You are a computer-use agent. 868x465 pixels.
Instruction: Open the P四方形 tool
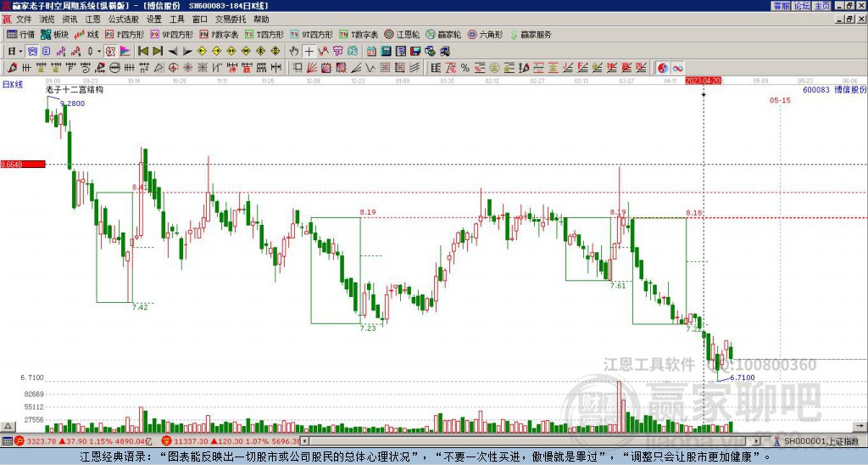125,34
